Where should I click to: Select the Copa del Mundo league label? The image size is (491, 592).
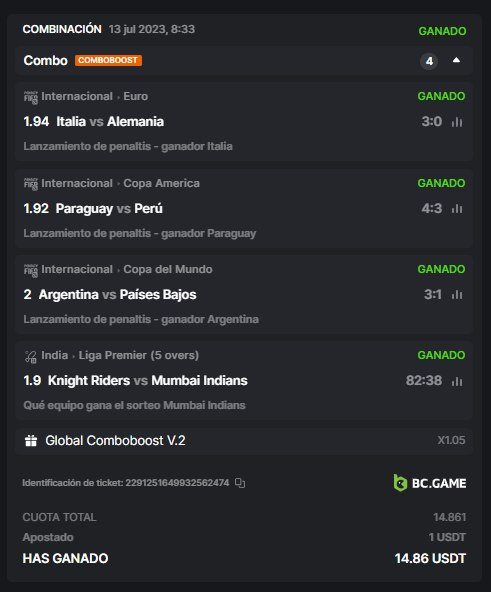point(168,269)
